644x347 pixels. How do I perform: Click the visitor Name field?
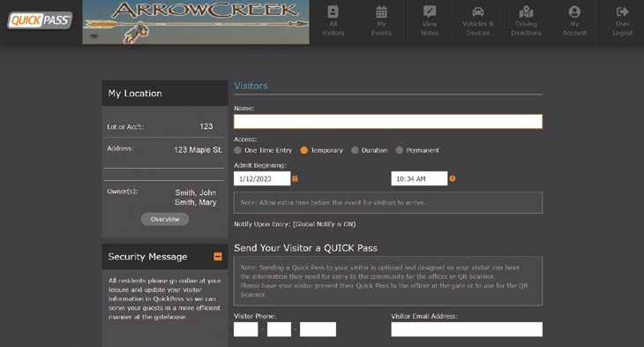(x=388, y=122)
